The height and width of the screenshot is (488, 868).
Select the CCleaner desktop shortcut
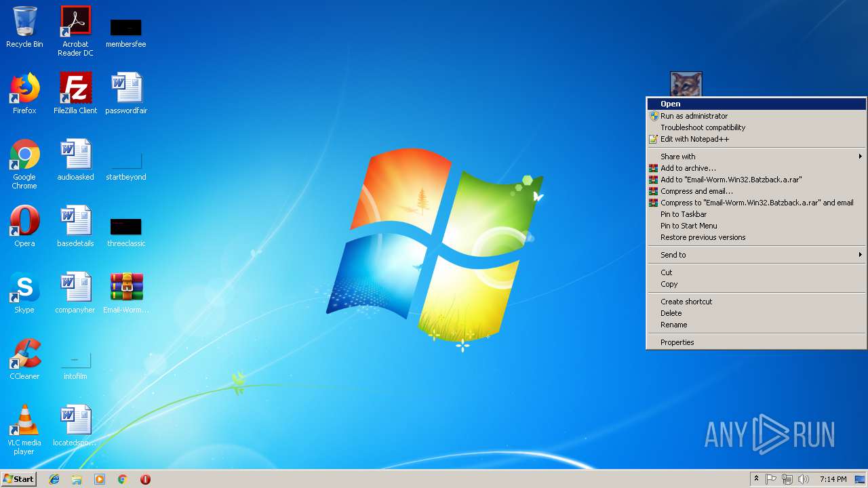click(24, 359)
